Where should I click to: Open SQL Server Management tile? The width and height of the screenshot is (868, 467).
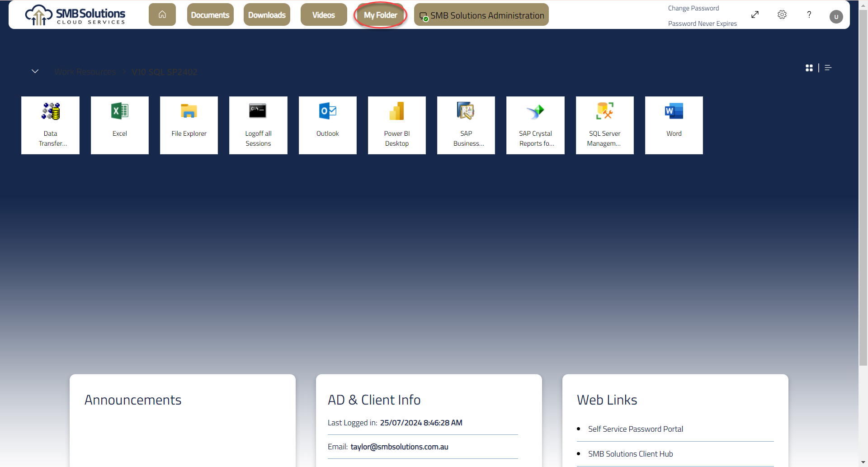(604, 125)
